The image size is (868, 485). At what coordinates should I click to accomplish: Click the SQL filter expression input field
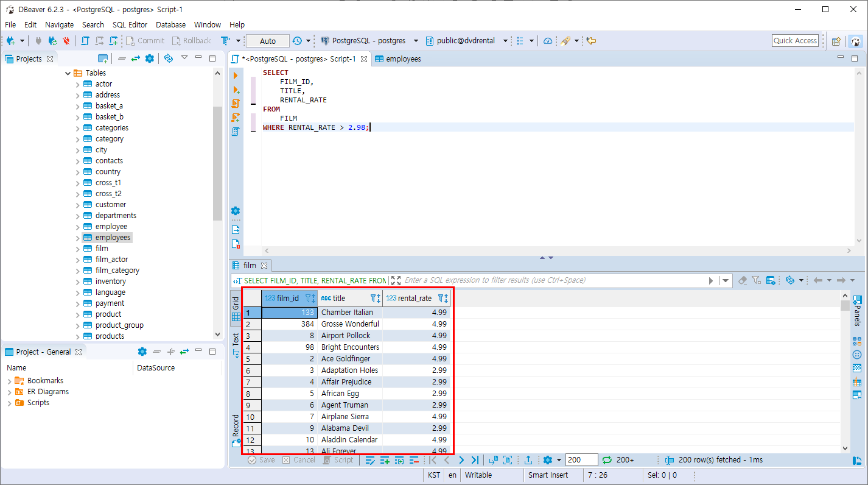[x=554, y=280]
